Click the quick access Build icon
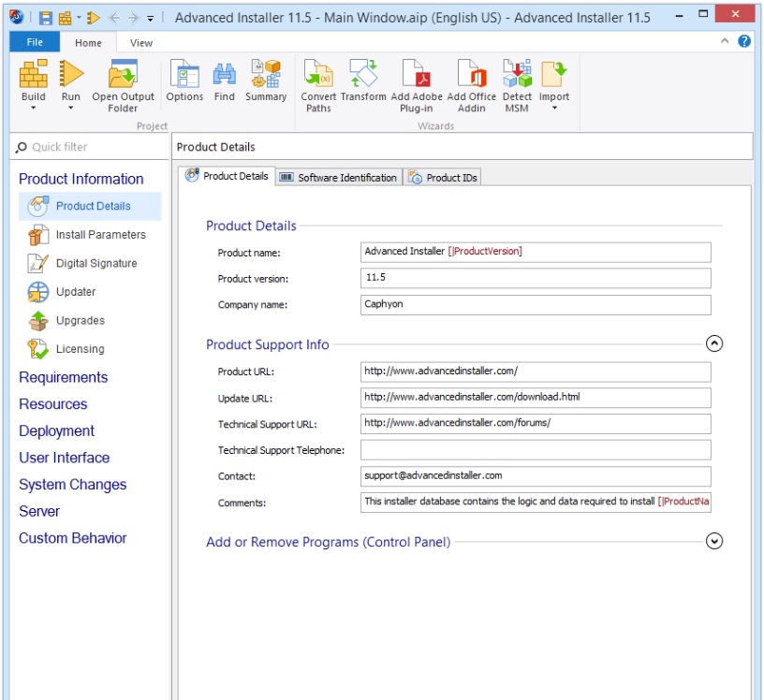Screen dimensions: 764x700 (65, 19)
